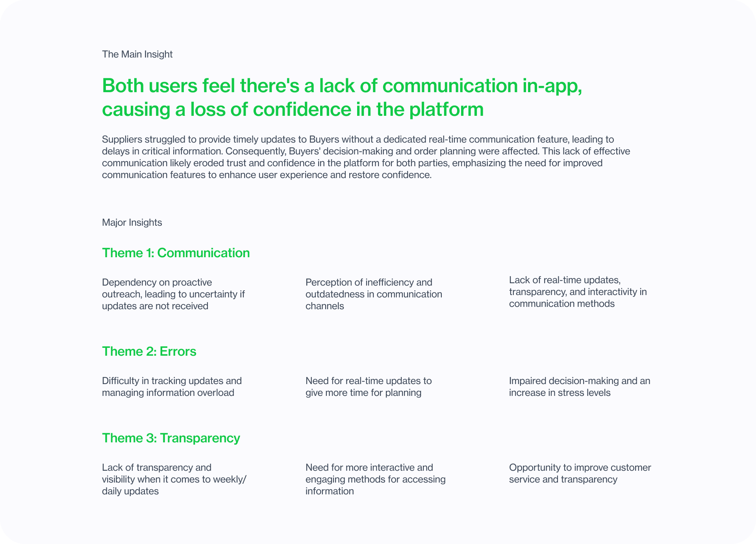
Task: Click the word "platform" ending the headline
Action: point(446,110)
